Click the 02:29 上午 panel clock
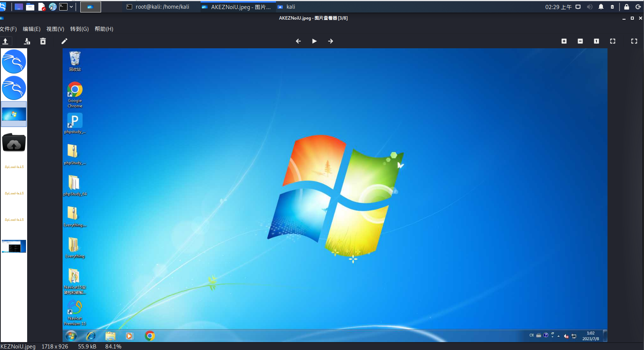This screenshot has width=644, height=350. 558,7
